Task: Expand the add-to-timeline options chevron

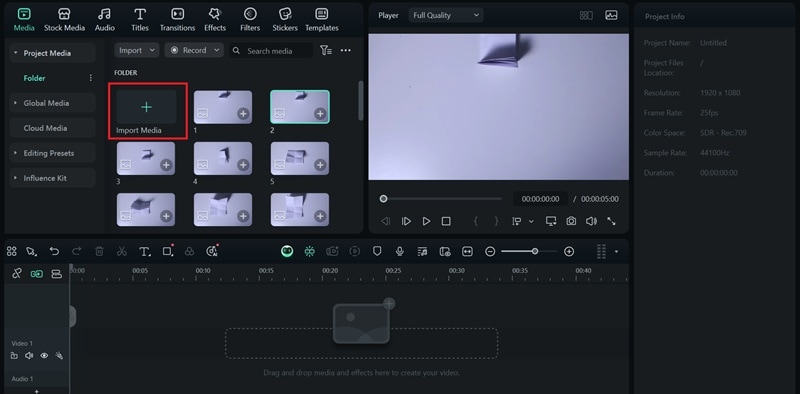Action: 531,221
